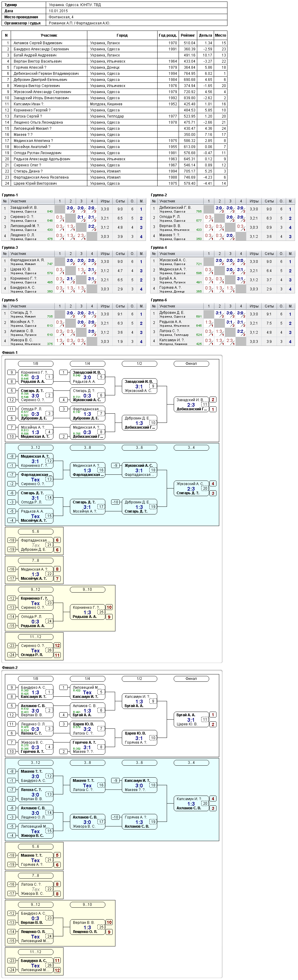Select participant 'Бугай Андрей Андреевич'
Screen dimensions: 298x980
35,55
